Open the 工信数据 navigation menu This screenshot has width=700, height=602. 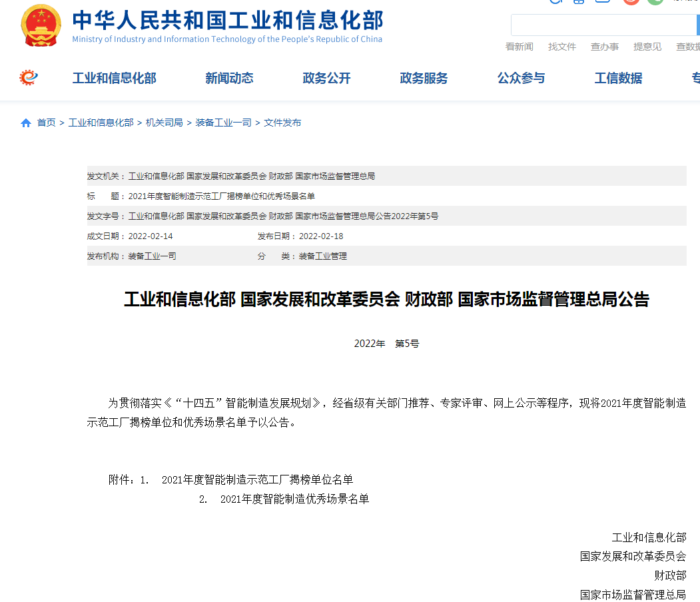[x=617, y=78]
